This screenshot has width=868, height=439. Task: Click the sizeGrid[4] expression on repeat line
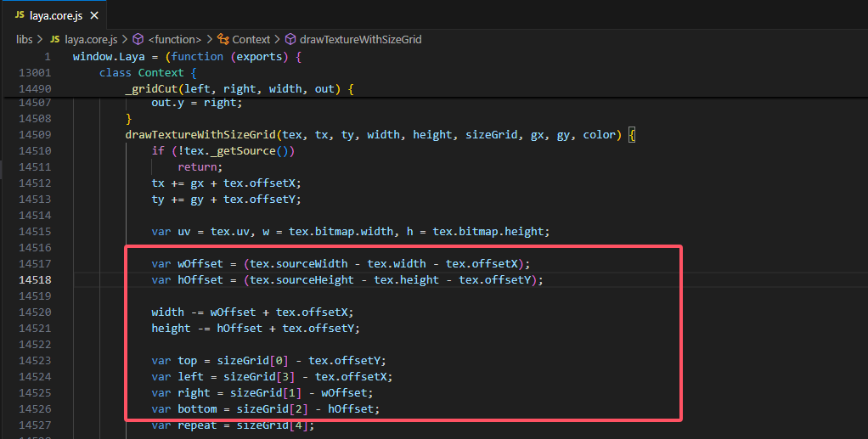click(x=274, y=425)
